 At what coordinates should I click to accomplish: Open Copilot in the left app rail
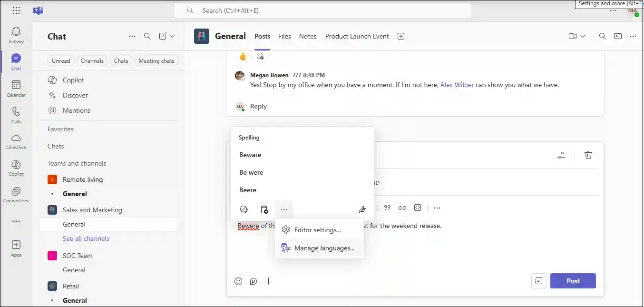[16, 168]
